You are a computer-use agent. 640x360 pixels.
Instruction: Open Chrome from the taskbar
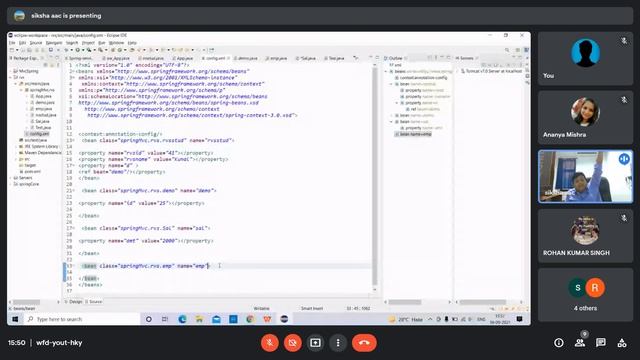250,319
